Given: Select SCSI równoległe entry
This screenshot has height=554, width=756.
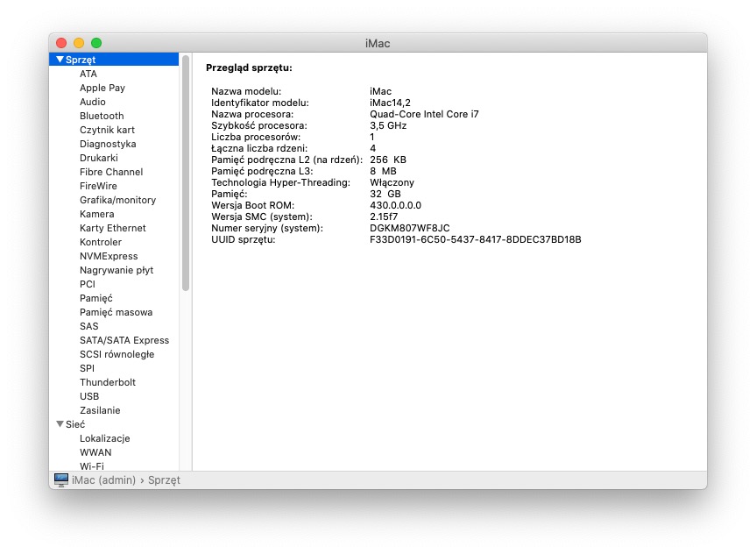Looking at the screenshot, I should click(117, 354).
